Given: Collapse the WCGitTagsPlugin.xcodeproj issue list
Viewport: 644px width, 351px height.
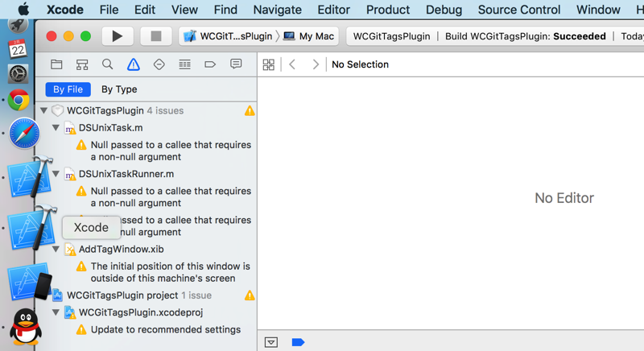Looking at the screenshot, I should pos(56,312).
